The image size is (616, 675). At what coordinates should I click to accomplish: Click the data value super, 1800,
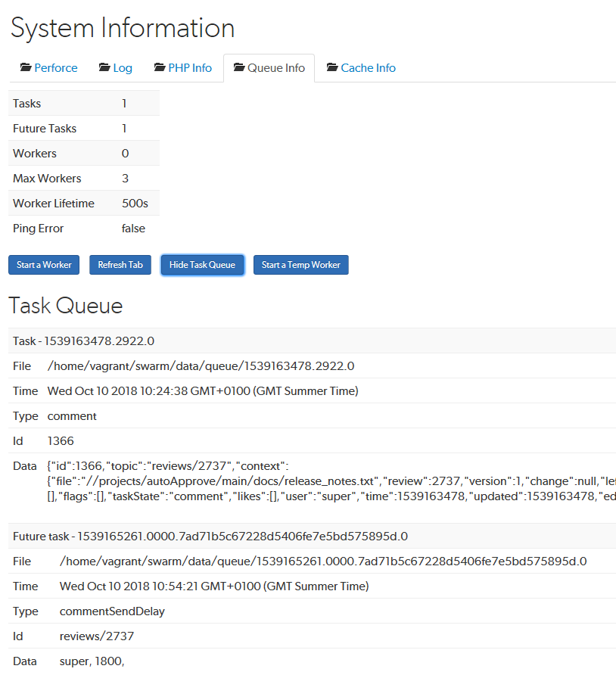pyautogui.click(x=92, y=661)
